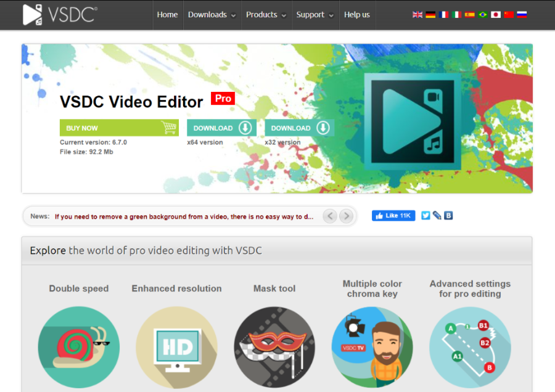Go to the Home page
This screenshot has height=392, width=555.
click(x=167, y=15)
